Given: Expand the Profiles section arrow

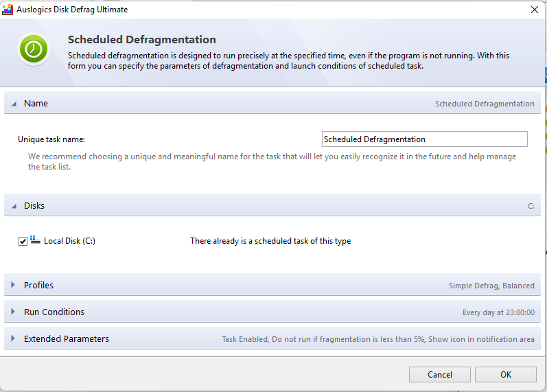Looking at the screenshot, I should tap(13, 286).
